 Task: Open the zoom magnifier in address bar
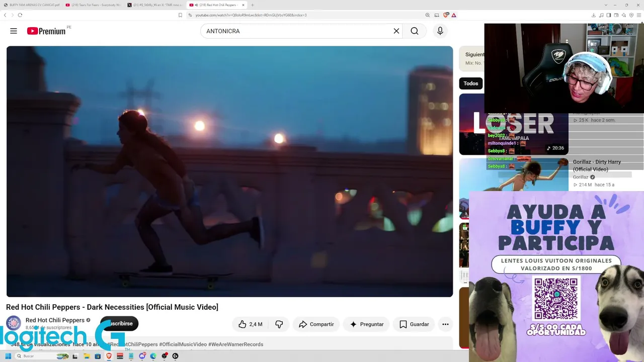click(x=428, y=15)
